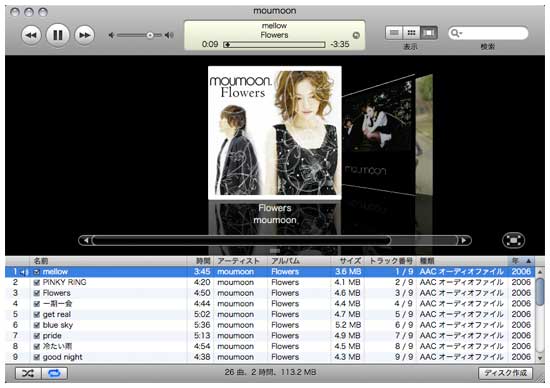Click the max volume speaker icon
The image size is (550, 388).
point(169,35)
